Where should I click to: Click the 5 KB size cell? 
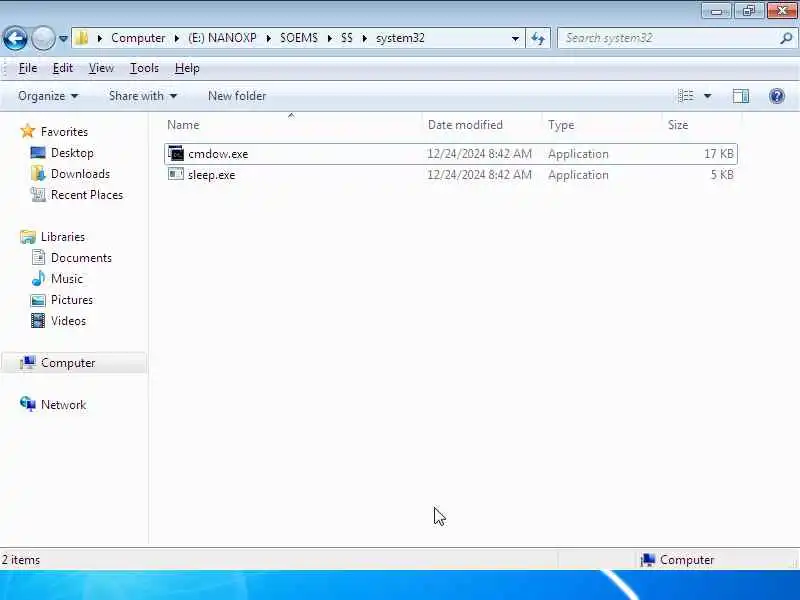(x=722, y=175)
